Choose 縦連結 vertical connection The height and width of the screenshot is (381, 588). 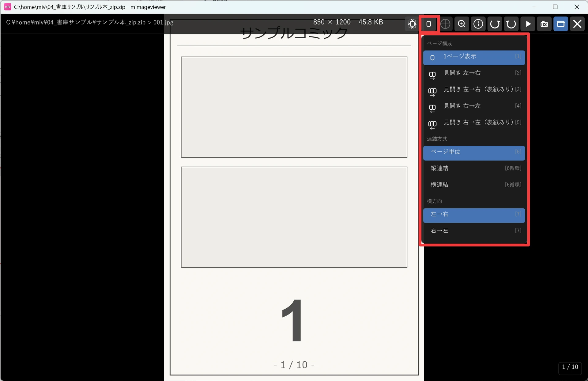pyautogui.click(x=474, y=169)
